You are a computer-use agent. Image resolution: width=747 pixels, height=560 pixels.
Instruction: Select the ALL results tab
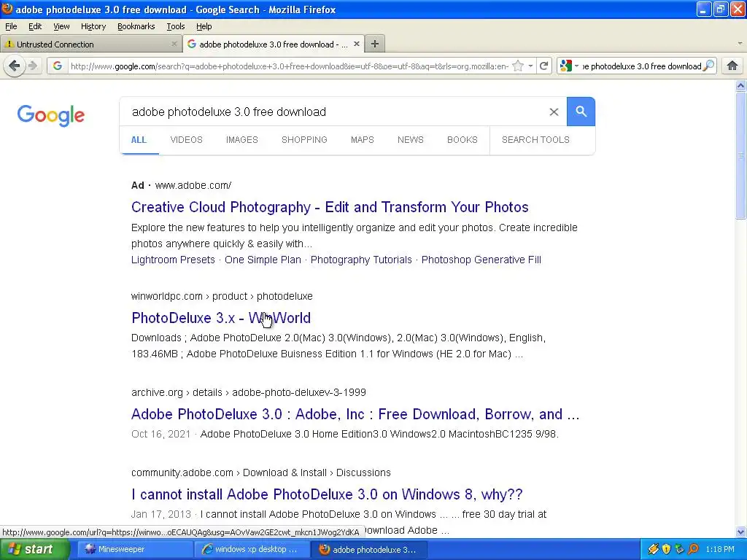[139, 139]
